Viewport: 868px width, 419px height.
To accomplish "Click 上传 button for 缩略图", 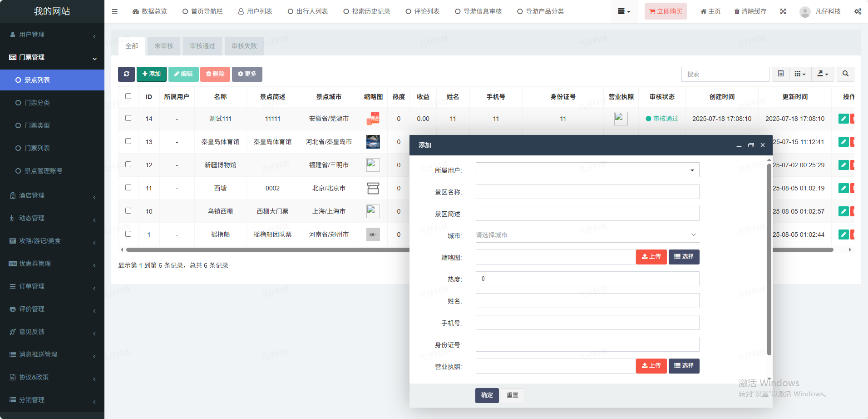I will point(651,257).
